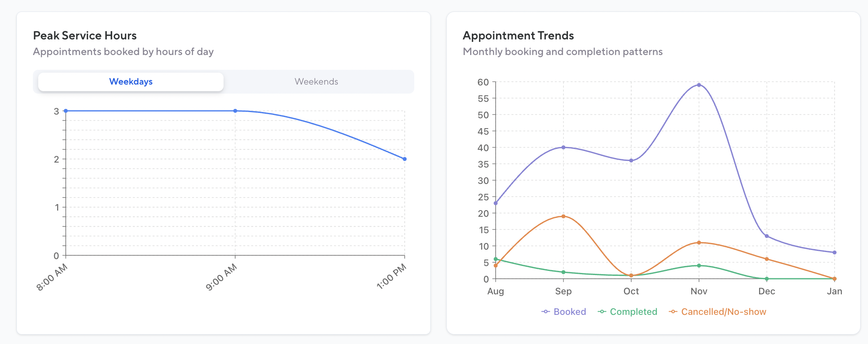Image resolution: width=868 pixels, height=344 pixels.
Task: Click the Booked data point for Jan
Action: pos(834,252)
